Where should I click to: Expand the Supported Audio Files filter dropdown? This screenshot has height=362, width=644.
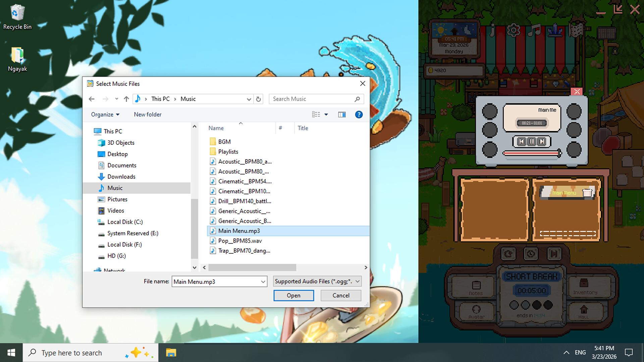tap(358, 282)
